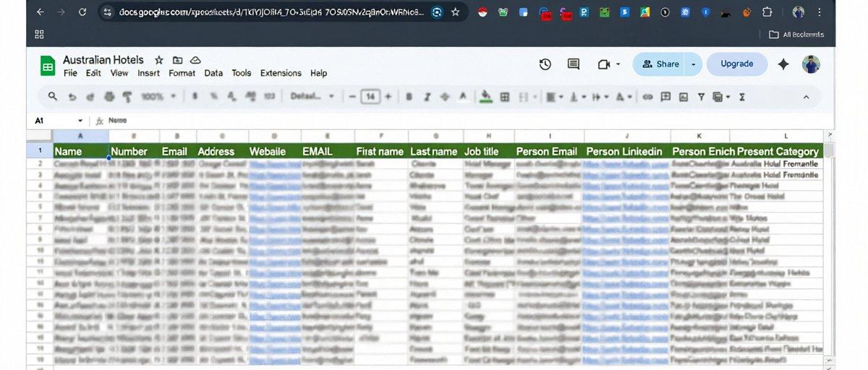The height and width of the screenshot is (370, 868).
Task: Apply strikethrough formatting
Action: point(445,97)
